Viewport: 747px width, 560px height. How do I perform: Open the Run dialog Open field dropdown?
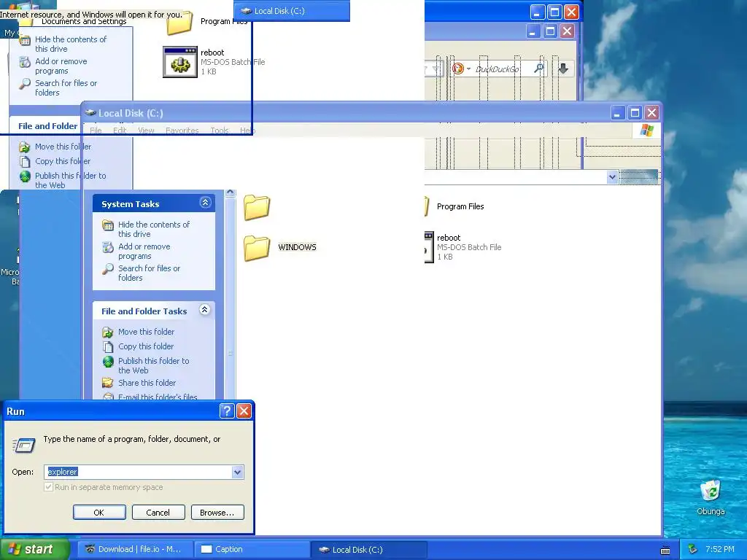[x=237, y=472]
